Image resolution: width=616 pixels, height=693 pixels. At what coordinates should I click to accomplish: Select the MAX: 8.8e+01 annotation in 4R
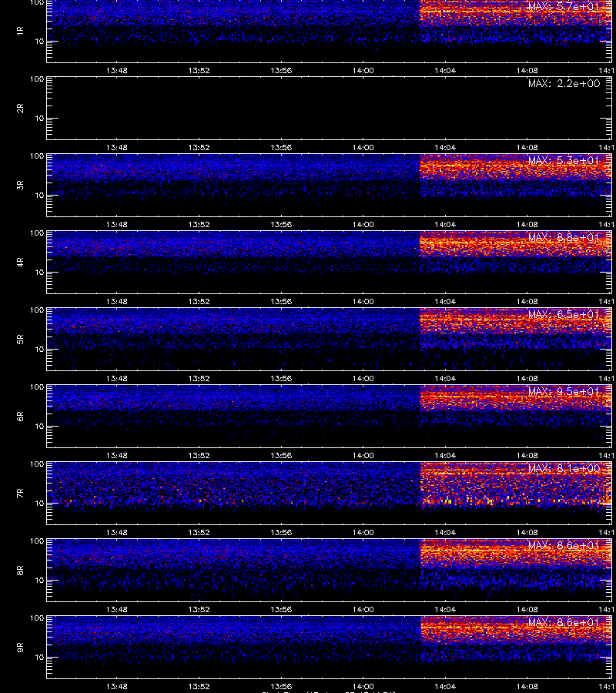564,237
